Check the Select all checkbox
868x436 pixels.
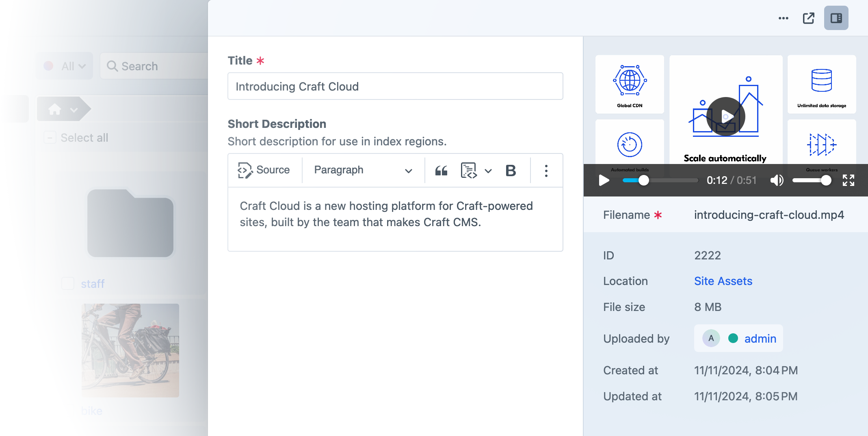pos(50,138)
